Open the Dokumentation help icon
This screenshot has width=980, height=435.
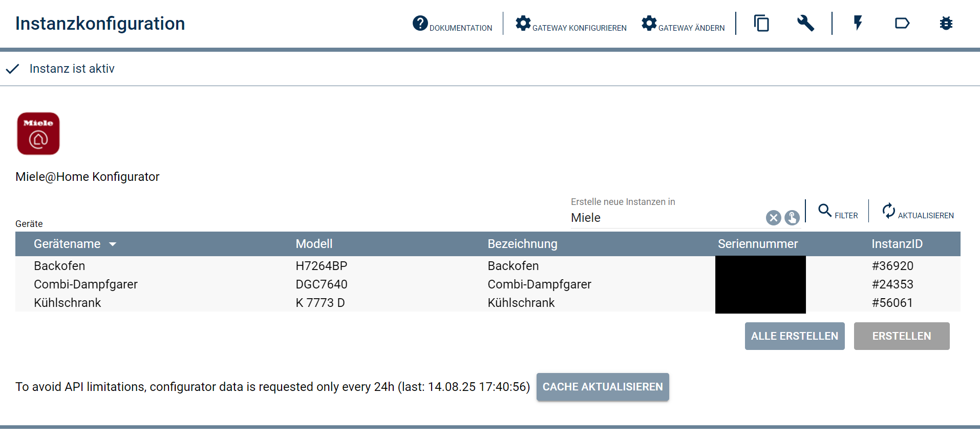pos(420,24)
